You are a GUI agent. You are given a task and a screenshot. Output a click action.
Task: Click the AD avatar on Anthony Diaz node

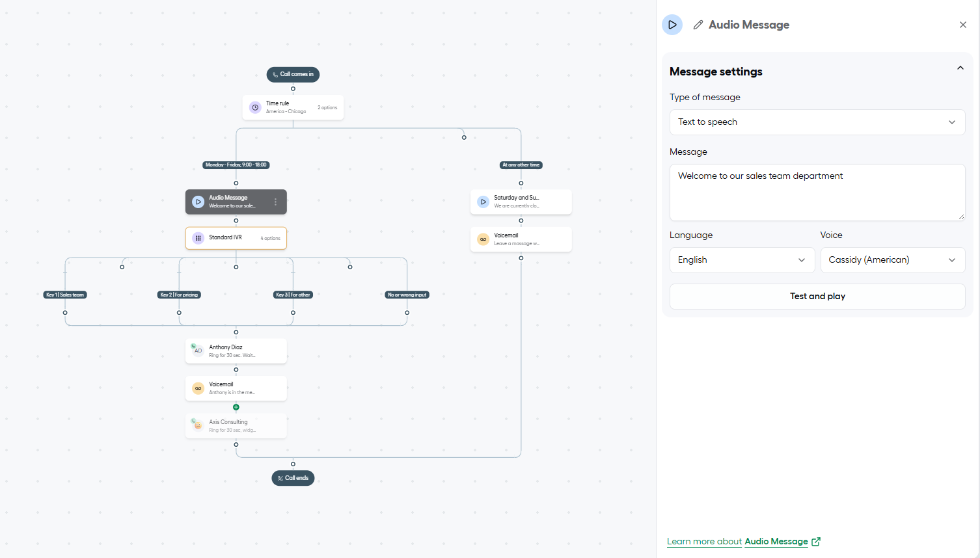point(197,350)
